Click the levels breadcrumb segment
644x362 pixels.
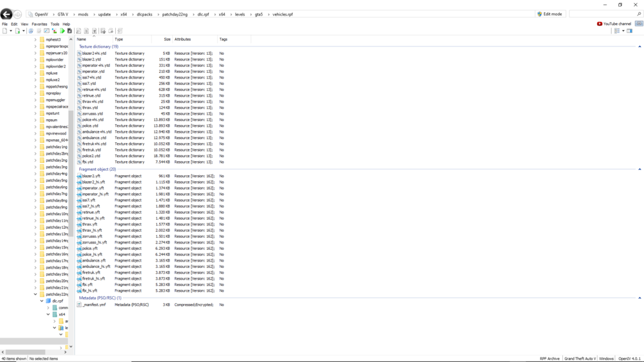[240, 14]
